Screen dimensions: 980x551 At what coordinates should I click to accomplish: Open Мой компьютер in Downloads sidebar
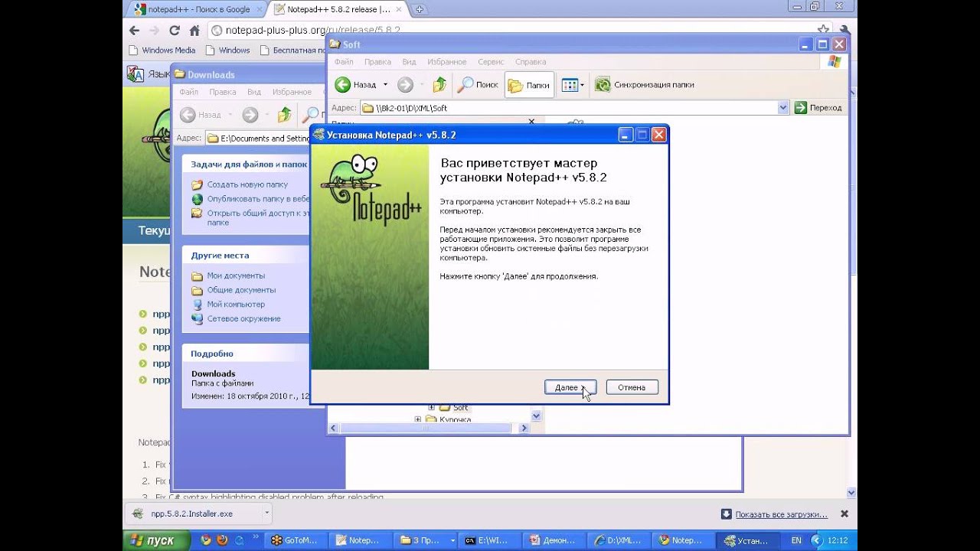click(x=236, y=305)
